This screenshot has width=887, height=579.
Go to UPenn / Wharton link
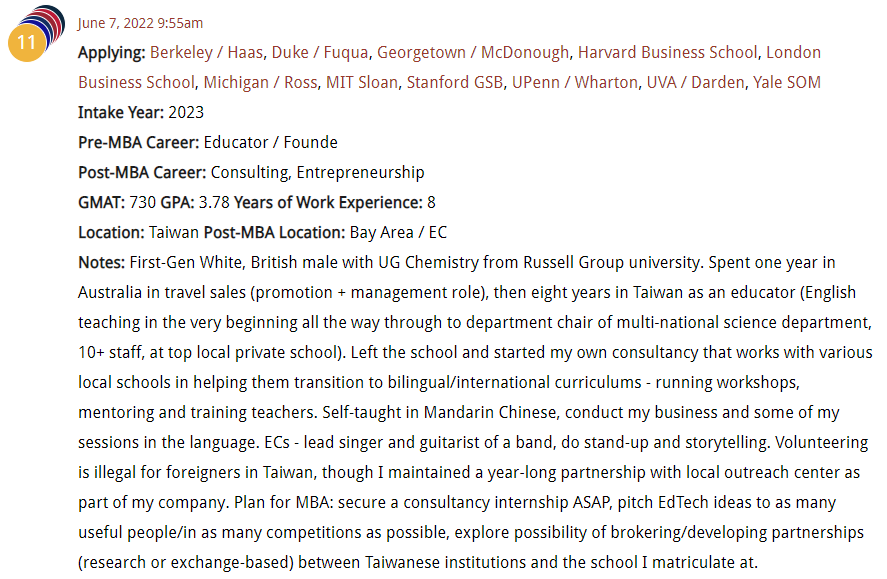pyautogui.click(x=575, y=83)
